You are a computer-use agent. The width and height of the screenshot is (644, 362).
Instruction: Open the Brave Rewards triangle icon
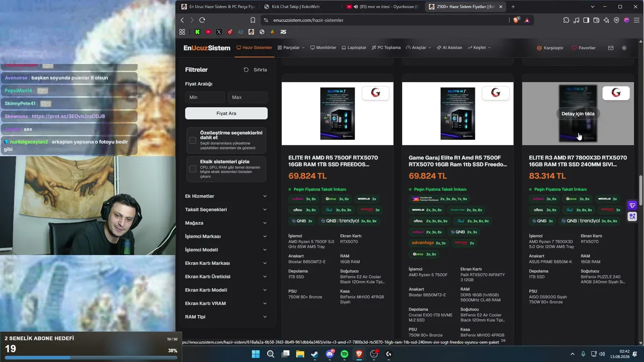(527, 20)
